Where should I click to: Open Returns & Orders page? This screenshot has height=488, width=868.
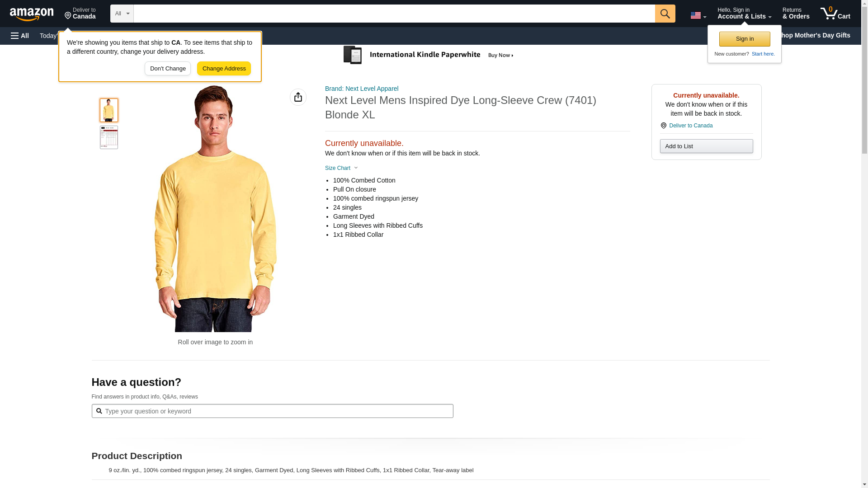coord(796,14)
